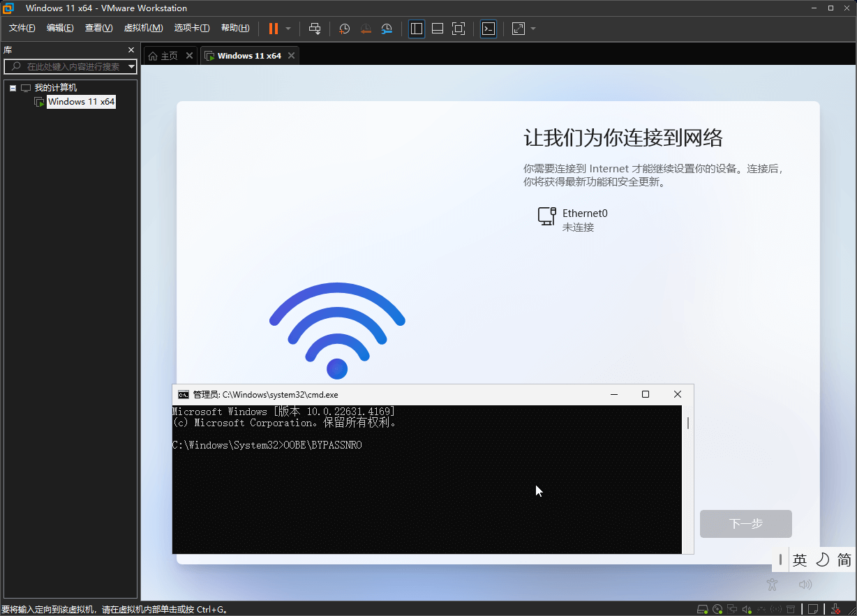Open the power options dropdown arrow beside Pause
Viewport: 857px width, 616px height.
288,29
